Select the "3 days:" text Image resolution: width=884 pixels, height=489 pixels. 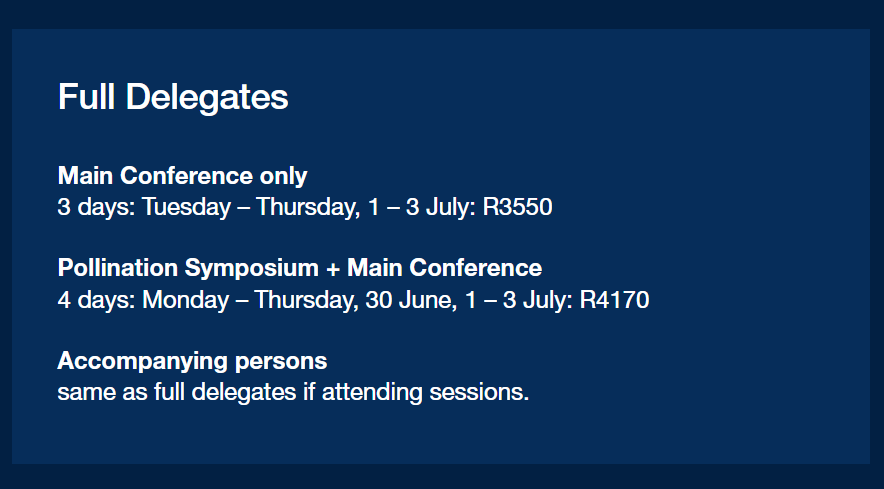(96, 207)
